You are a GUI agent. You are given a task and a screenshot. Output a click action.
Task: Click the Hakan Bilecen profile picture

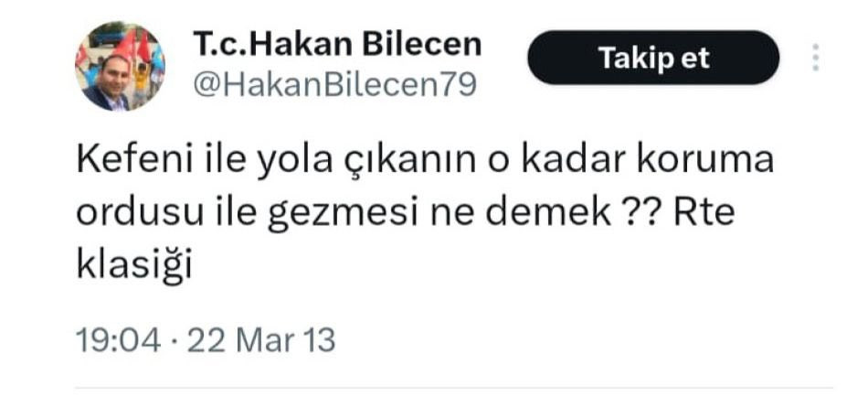coord(120,67)
